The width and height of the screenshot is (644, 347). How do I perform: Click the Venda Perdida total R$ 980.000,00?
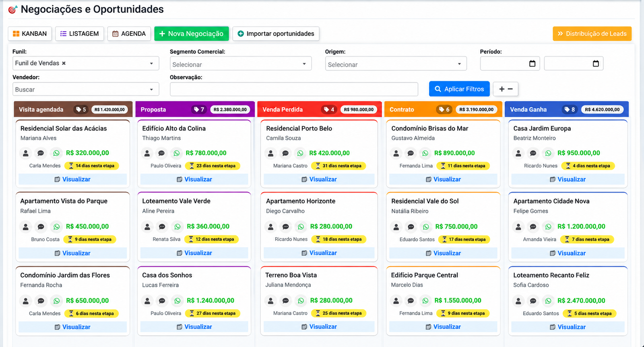click(359, 109)
